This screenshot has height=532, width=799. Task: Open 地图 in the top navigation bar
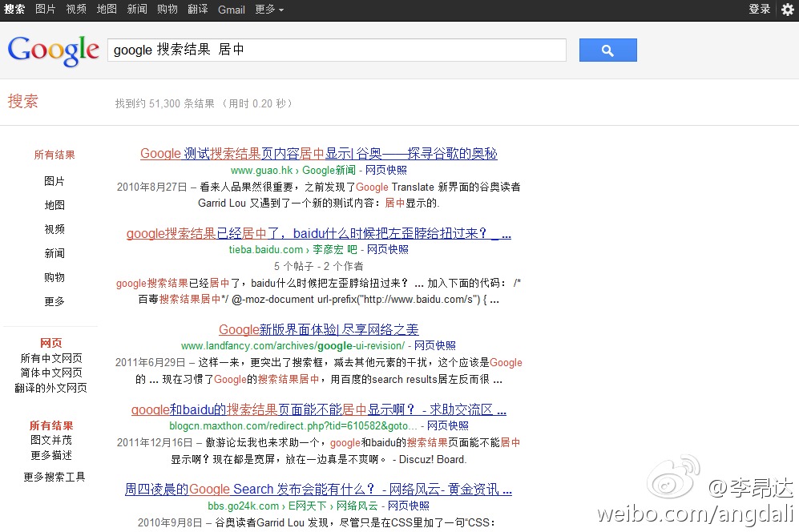pyautogui.click(x=107, y=9)
